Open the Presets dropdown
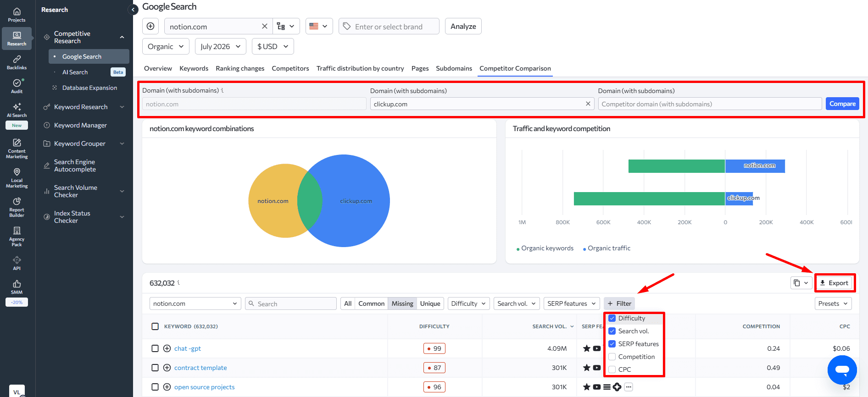This screenshot has height=397, width=868. [x=833, y=303]
